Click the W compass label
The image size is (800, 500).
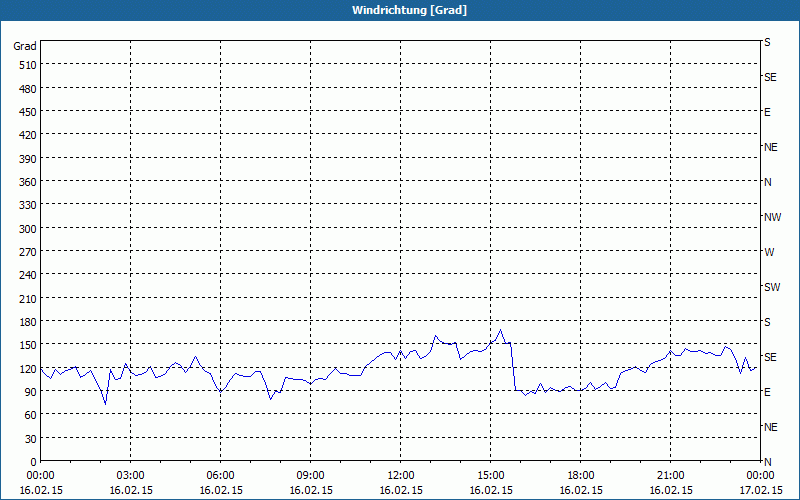769,252
